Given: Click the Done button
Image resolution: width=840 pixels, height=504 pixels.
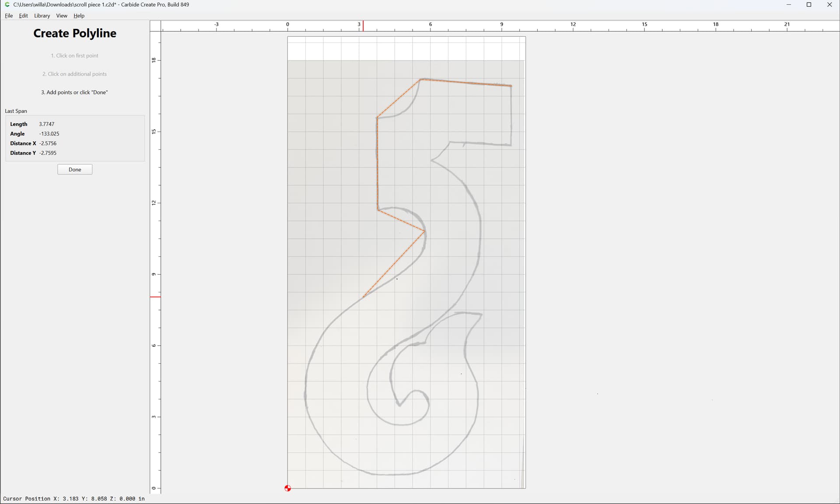Looking at the screenshot, I should tap(75, 170).
